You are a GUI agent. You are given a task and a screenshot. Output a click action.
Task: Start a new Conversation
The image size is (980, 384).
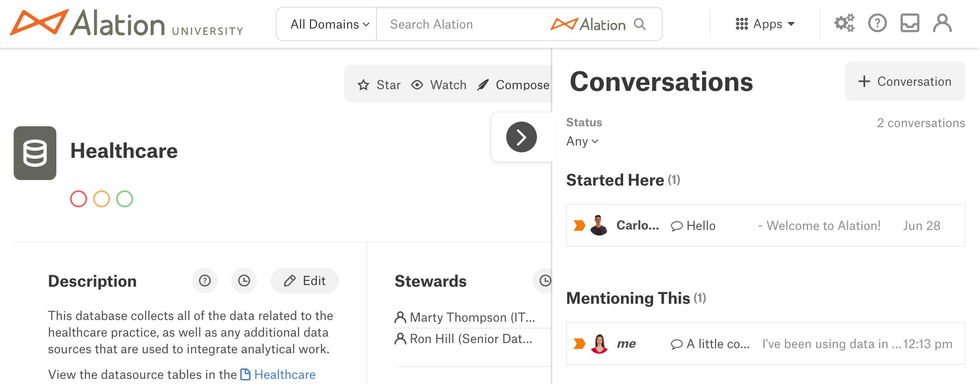click(x=905, y=81)
